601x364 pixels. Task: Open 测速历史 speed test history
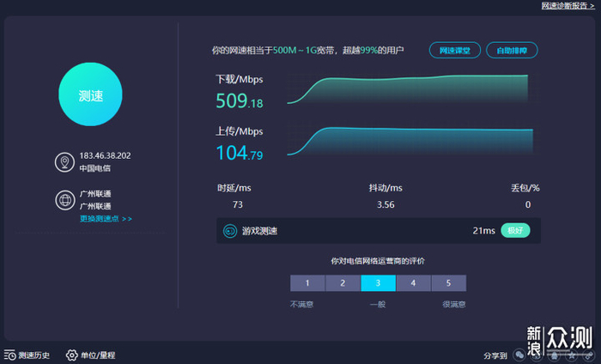point(33,355)
